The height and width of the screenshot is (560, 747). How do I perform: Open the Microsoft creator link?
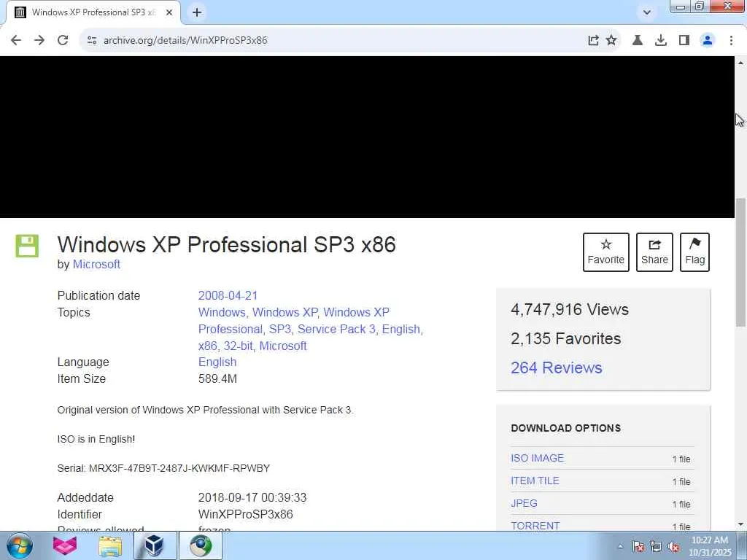tap(96, 264)
